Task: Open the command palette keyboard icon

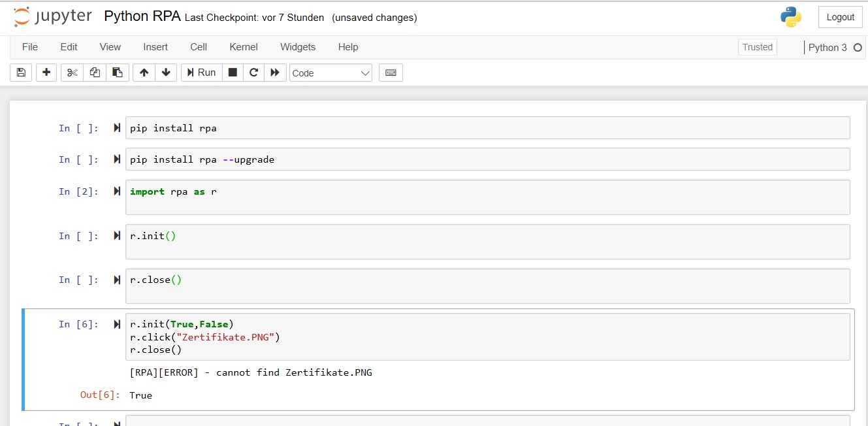Action: (391, 73)
